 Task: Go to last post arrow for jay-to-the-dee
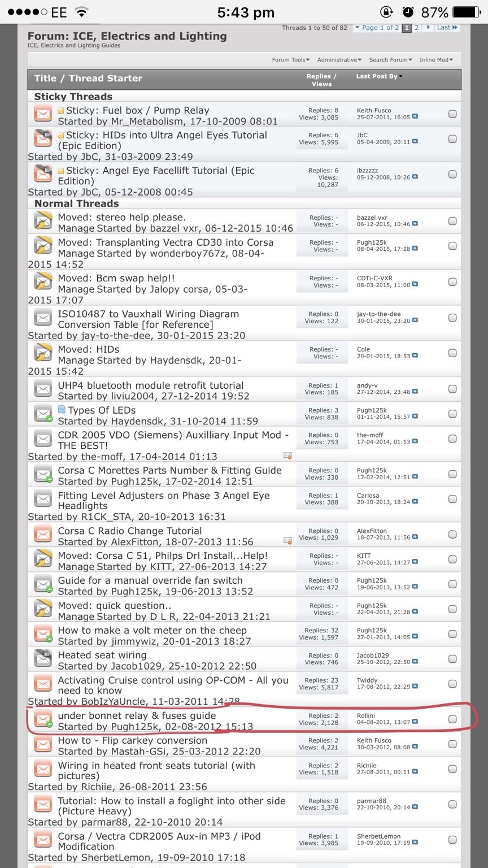pyautogui.click(x=415, y=320)
